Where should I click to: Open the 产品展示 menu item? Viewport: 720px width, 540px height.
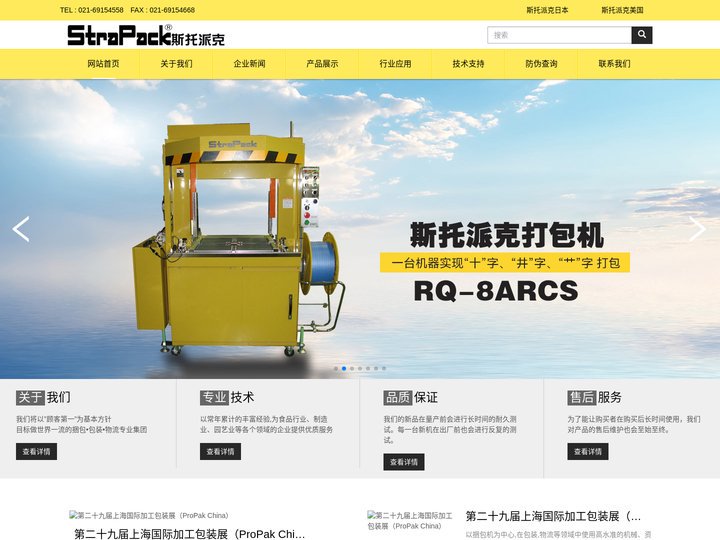tap(322, 64)
